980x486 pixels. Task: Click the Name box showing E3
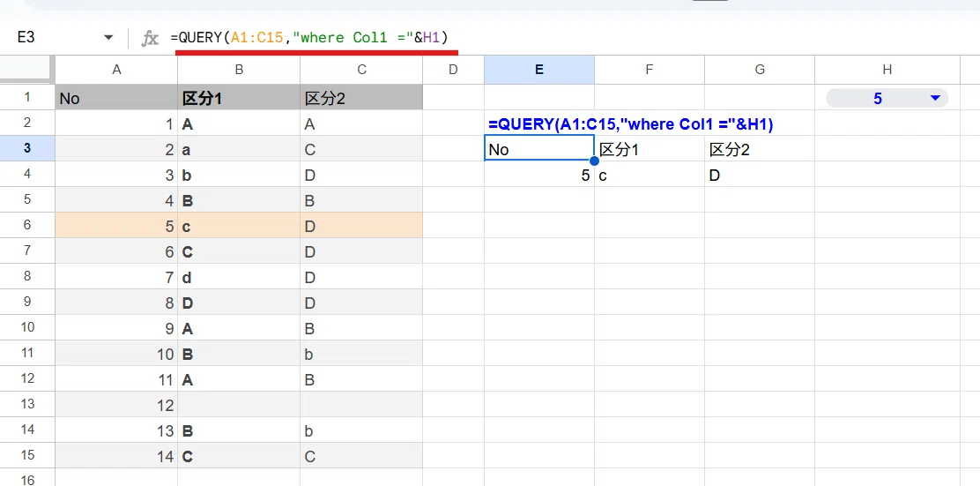26,38
